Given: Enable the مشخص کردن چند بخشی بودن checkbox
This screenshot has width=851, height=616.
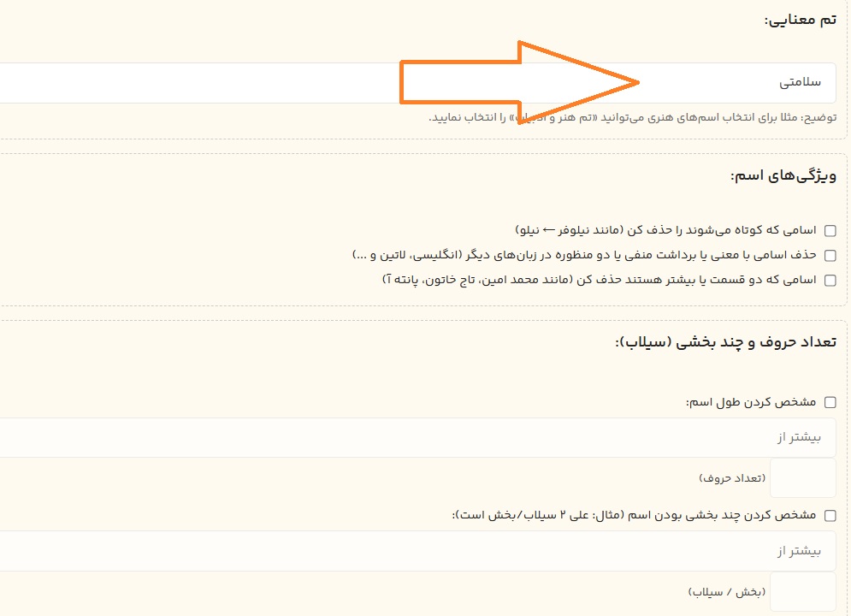Looking at the screenshot, I should click(830, 515).
